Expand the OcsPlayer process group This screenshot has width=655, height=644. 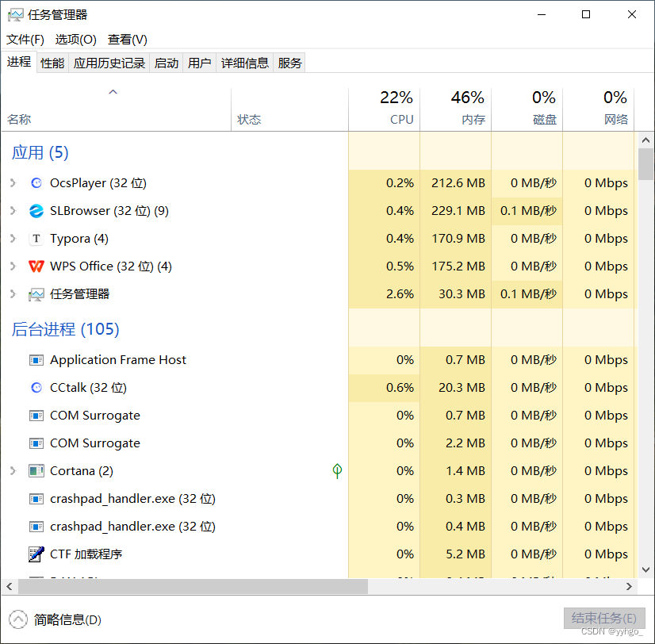(13, 183)
